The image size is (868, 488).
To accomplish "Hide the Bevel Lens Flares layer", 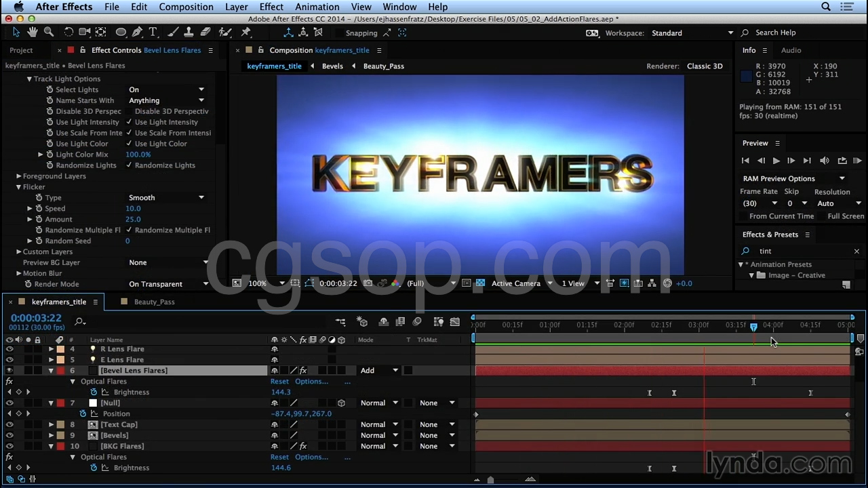I will 9,371.
